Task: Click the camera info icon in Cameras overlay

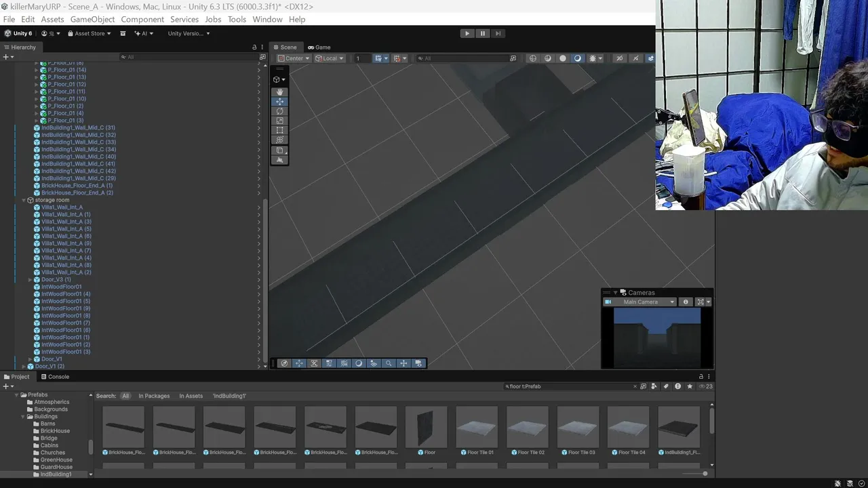Action: [686, 302]
